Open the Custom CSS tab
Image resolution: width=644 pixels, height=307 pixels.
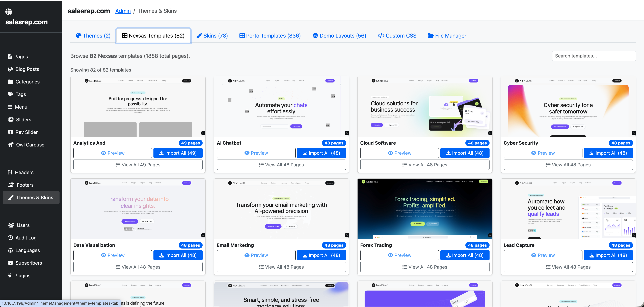tap(397, 36)
